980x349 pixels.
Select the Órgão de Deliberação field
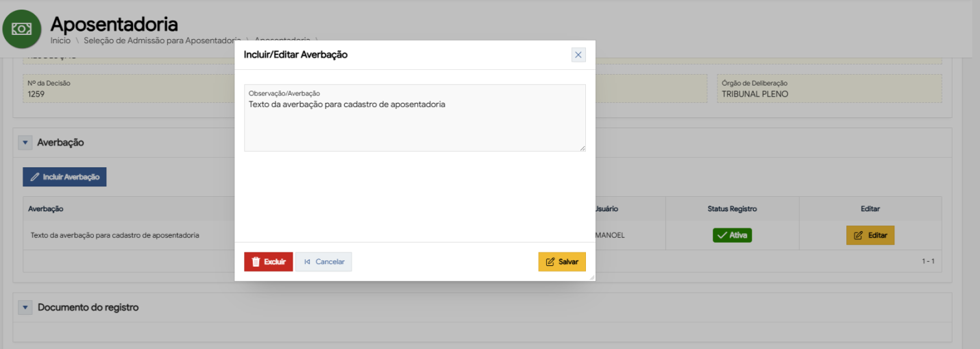pos(829,89)
